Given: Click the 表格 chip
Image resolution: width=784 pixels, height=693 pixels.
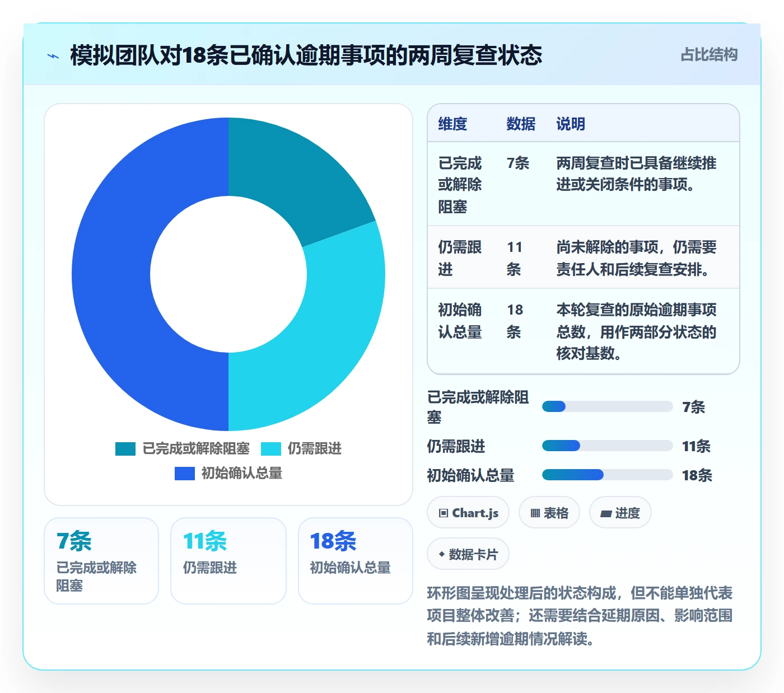Looking at the screenshot, I should click(x=549, y=513).
